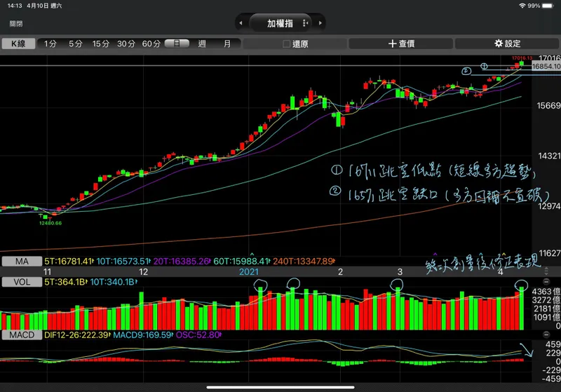The width and height of the screenshot is (561, 392).
Task: Switch to the 15分 timeframe
Action: tap(101, 43)
